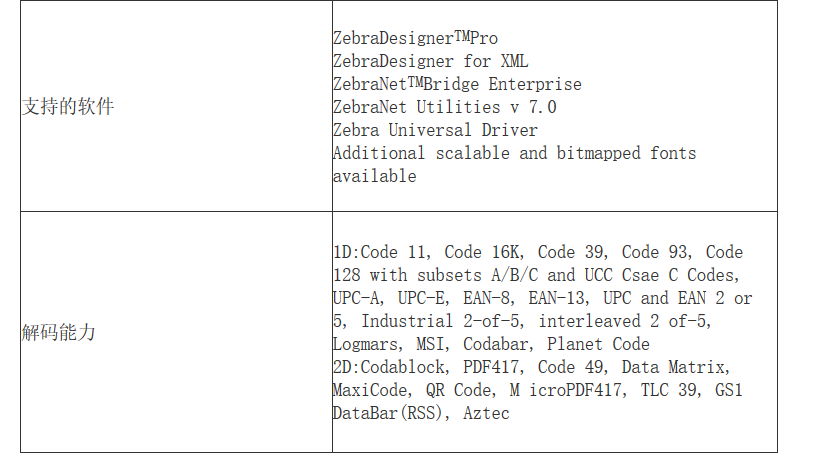Click QR Code in the 2D list
The height and width of the screenshot is (458, 823).
tap(460, 390)
